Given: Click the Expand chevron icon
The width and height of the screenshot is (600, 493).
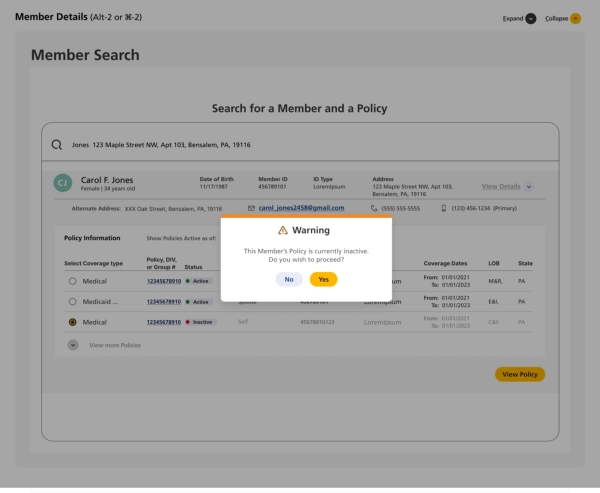Looking at the screenshot, I should click(531, 18).
